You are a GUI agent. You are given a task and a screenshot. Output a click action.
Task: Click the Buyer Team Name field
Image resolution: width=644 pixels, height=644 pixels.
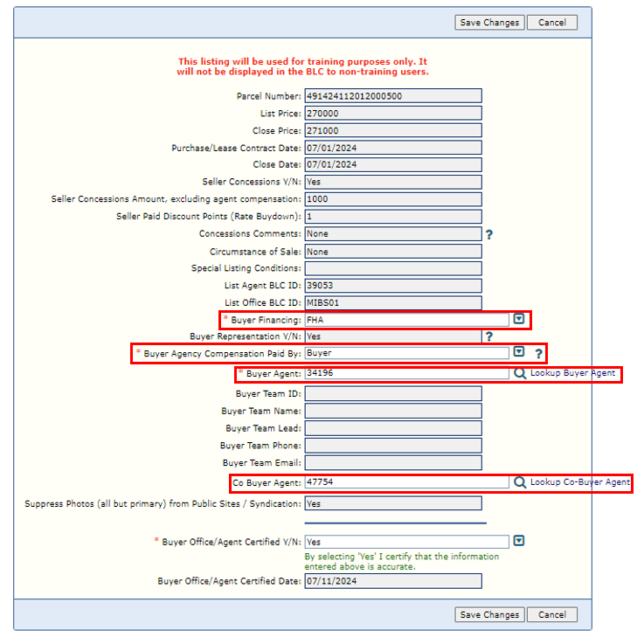(x=393, y=411)
